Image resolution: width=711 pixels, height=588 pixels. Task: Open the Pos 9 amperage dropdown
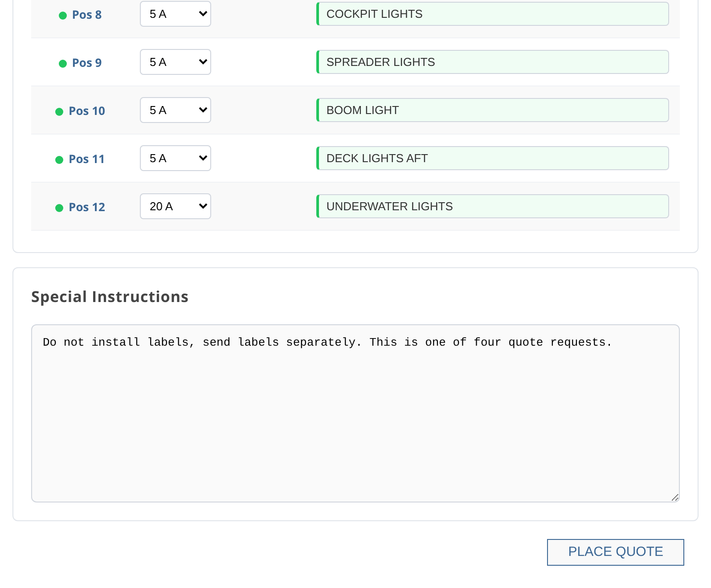[x=176, y=62]
